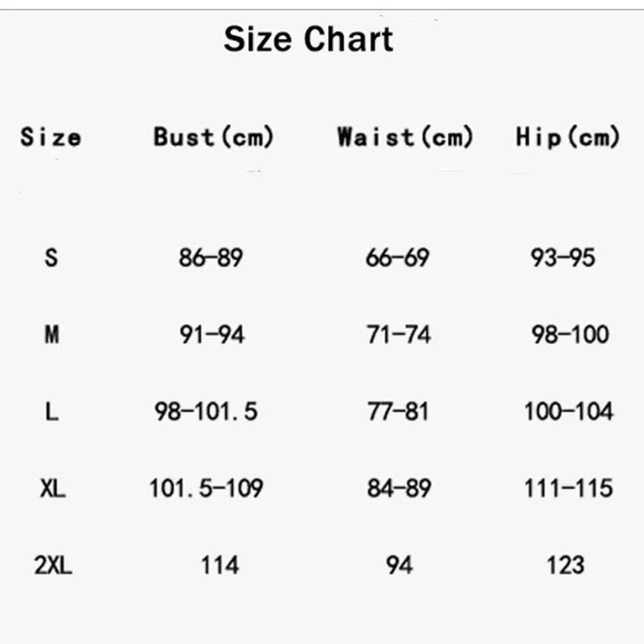Select the Hip (cm) column header
Viewport: 644px width, 644px height.
click(567, 138)
